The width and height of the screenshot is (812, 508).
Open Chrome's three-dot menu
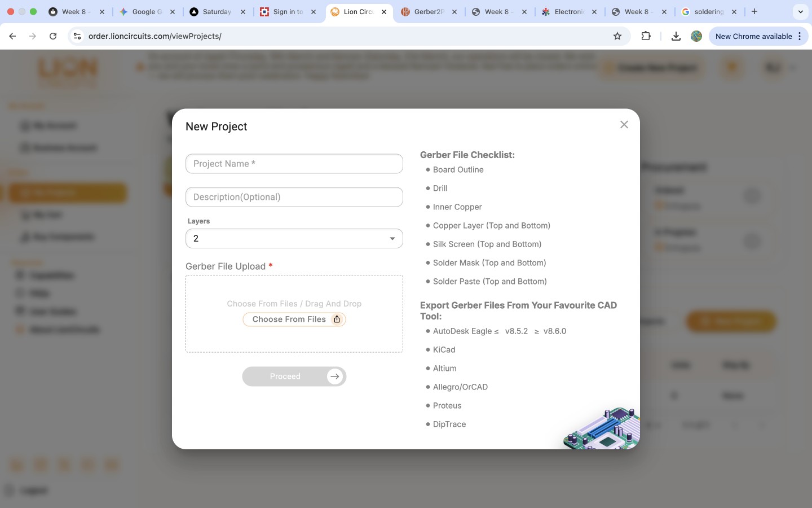point(800,36)
